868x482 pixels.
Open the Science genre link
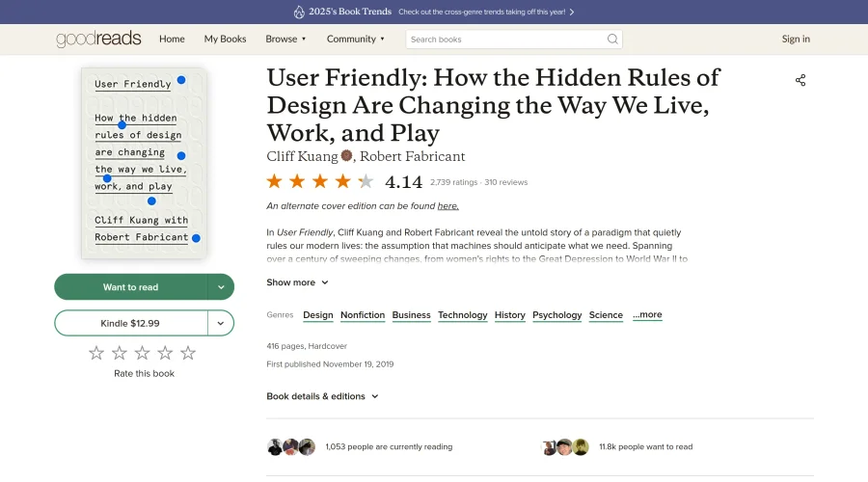[606, 315]
